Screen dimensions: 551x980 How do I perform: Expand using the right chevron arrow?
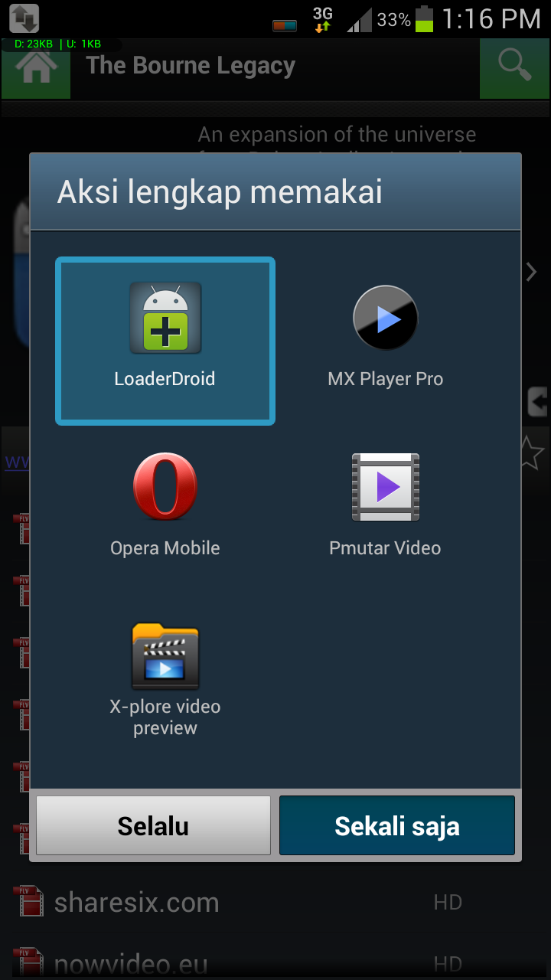pos(532,272)
